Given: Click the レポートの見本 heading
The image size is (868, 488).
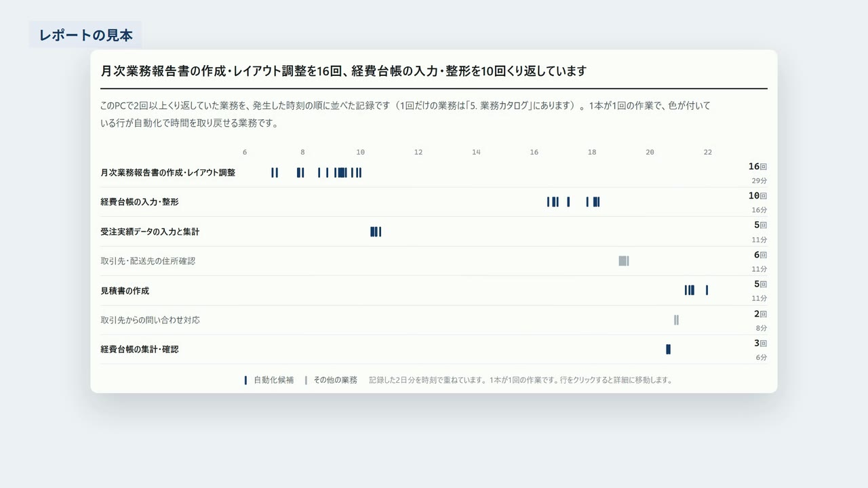Looking at the screenshot, I should click(85, 35).
